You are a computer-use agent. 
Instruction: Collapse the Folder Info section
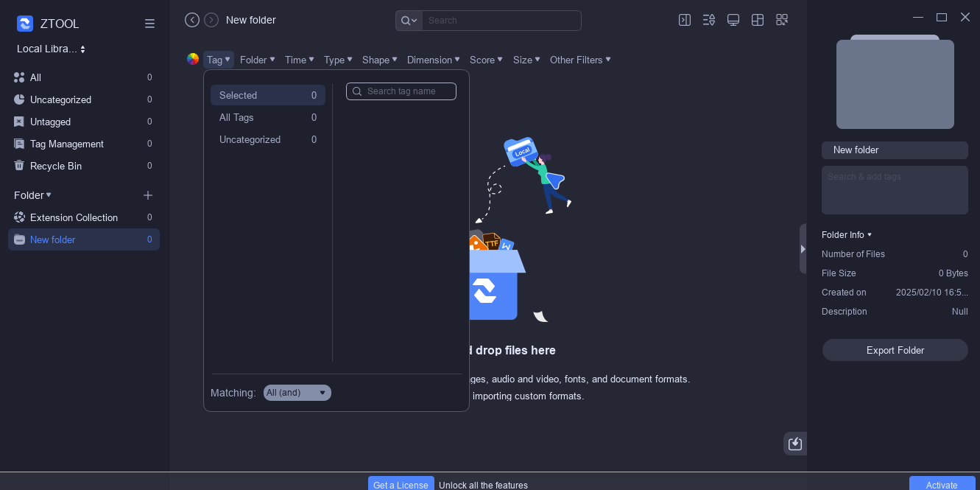(x=847, y=235)
